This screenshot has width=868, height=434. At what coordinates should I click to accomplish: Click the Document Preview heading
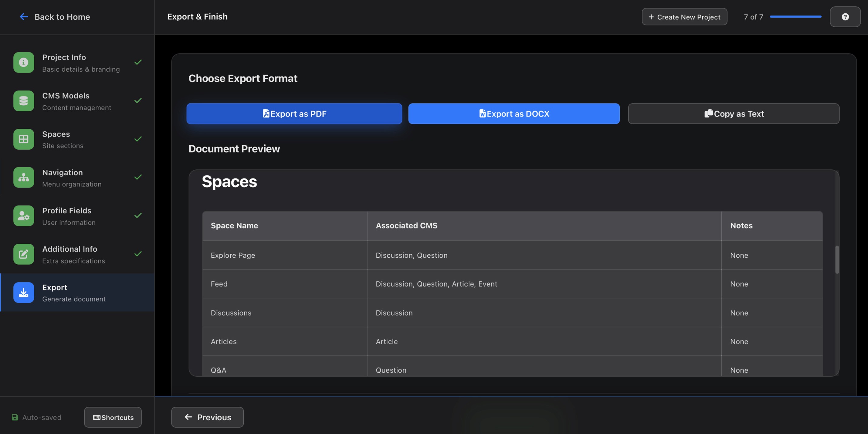click(x=234, y=149)
